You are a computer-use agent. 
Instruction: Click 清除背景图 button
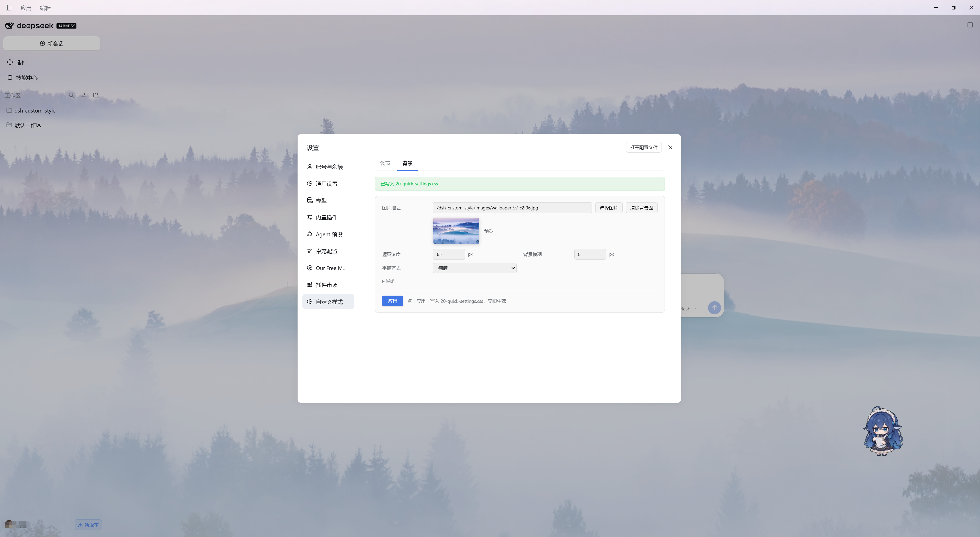(641, 208)
